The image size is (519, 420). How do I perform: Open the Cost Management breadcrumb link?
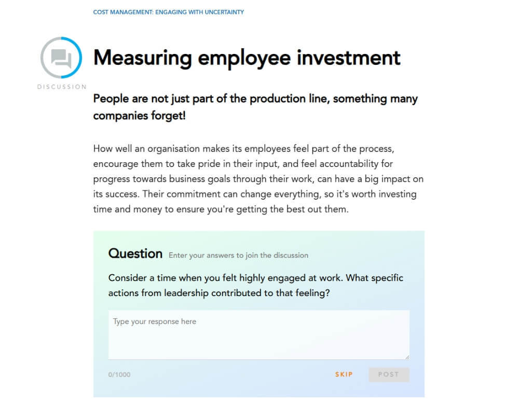[x=168, y=12]
